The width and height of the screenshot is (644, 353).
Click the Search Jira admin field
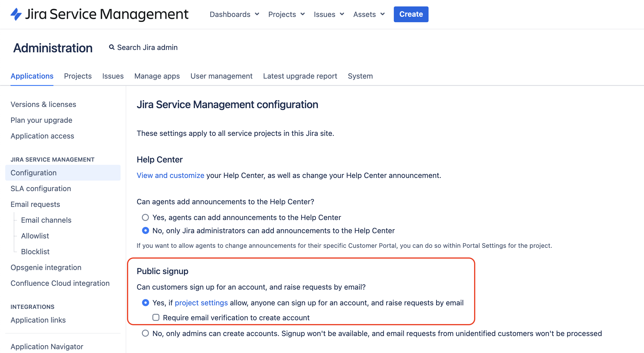(x=147, y=47)
